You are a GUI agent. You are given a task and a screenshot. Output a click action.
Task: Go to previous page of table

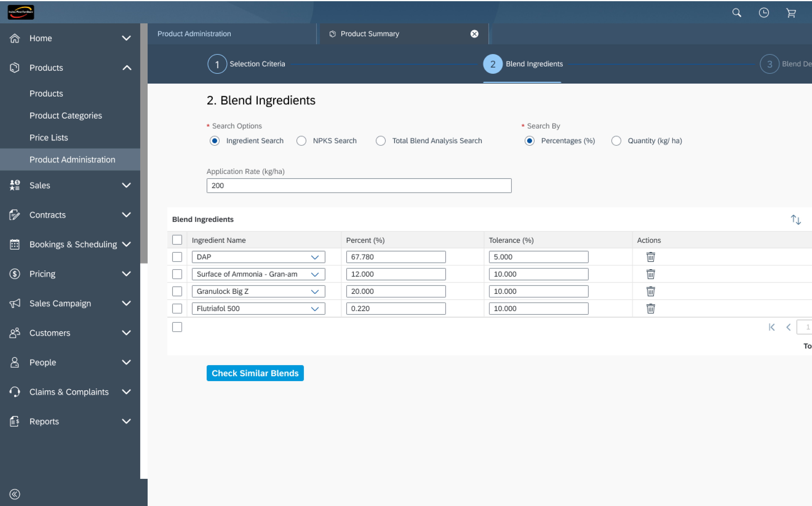(788, 327)
